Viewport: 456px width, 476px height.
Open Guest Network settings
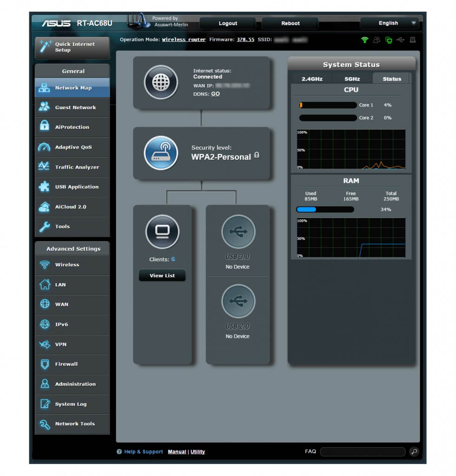click(72, 107)
